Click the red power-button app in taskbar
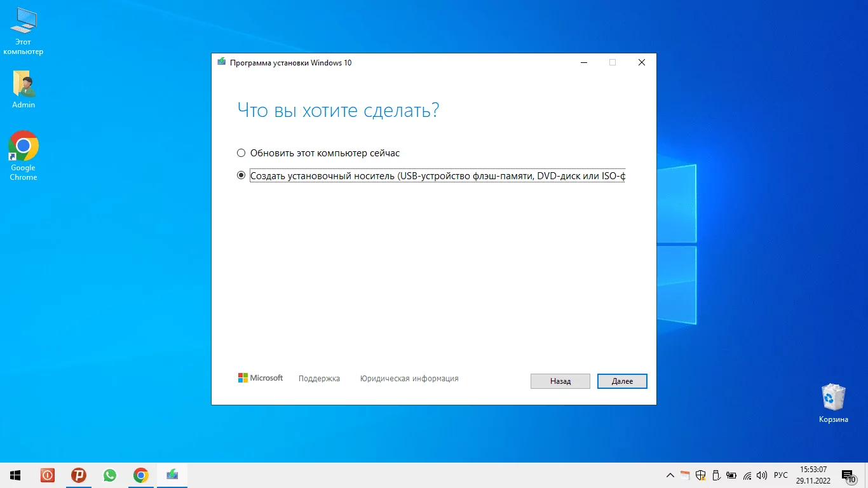This screenshot has width=868, height=488. click(48, 475)
